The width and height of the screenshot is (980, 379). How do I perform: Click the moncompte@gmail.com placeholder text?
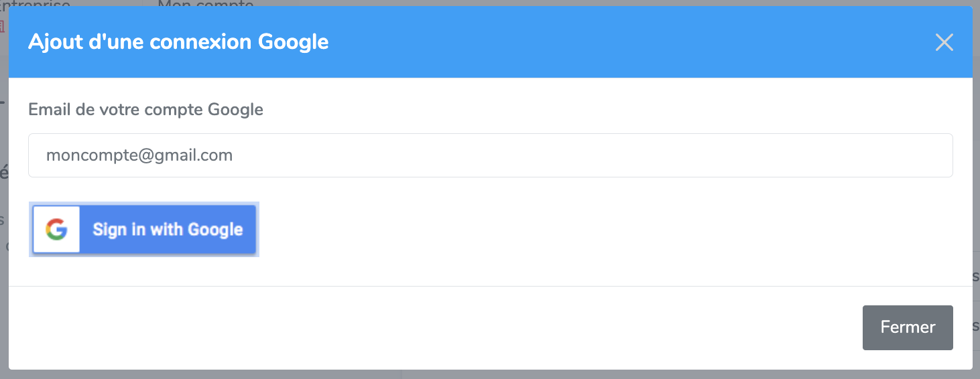click(139, 155)
